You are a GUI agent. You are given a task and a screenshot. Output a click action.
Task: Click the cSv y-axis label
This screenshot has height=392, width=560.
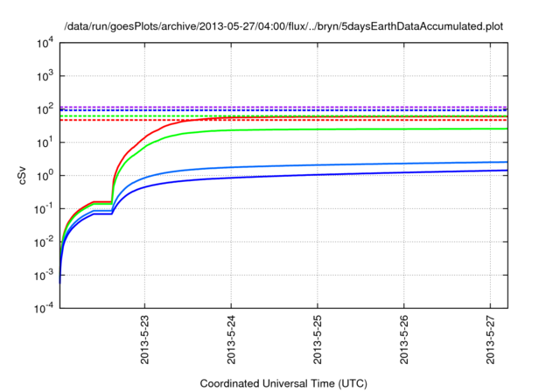pyautogui.click(x=23, y=176)
